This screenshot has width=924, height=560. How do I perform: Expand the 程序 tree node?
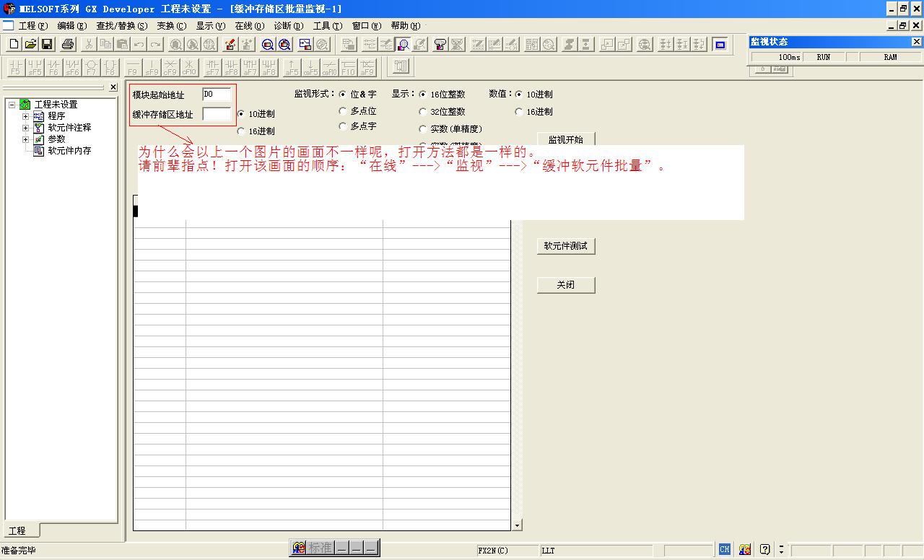26,116
